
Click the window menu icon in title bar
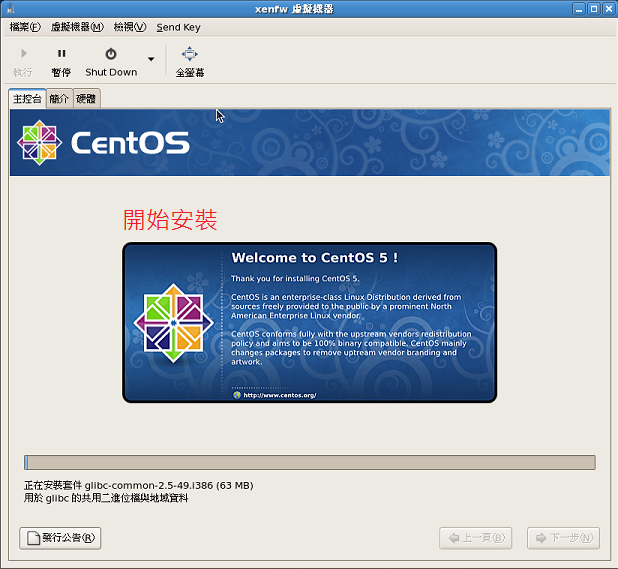10,9
